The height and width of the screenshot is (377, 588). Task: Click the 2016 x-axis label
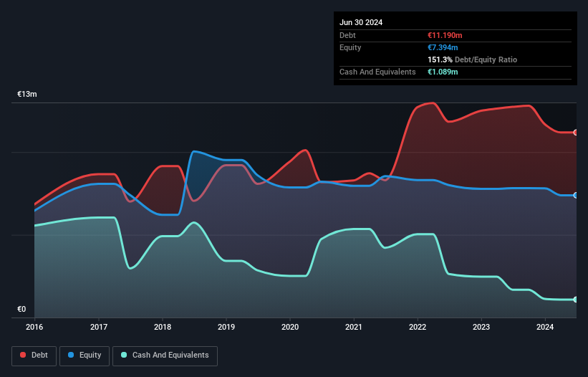click(x=34, y=327)
